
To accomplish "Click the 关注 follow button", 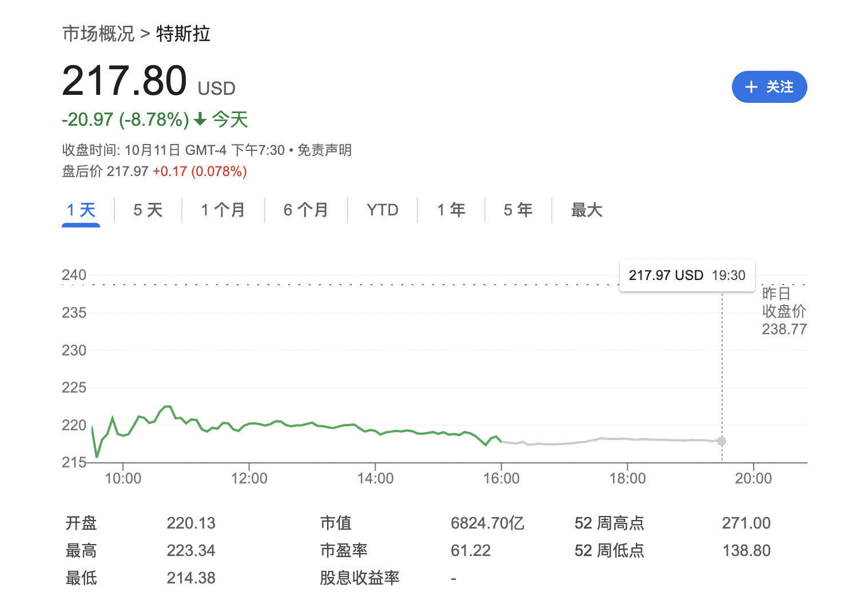I will (x=769, y=87).
